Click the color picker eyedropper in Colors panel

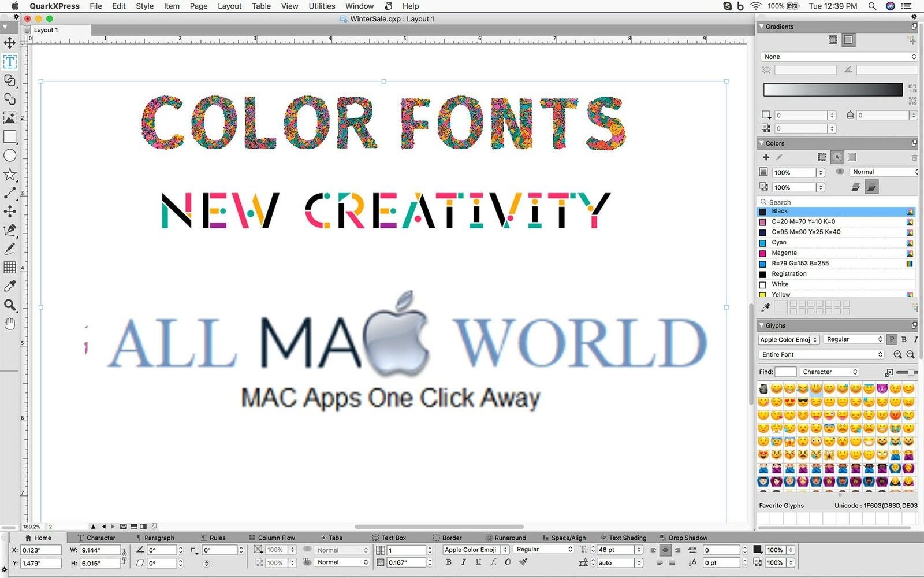pyautogui.click(x=766, y=307)
